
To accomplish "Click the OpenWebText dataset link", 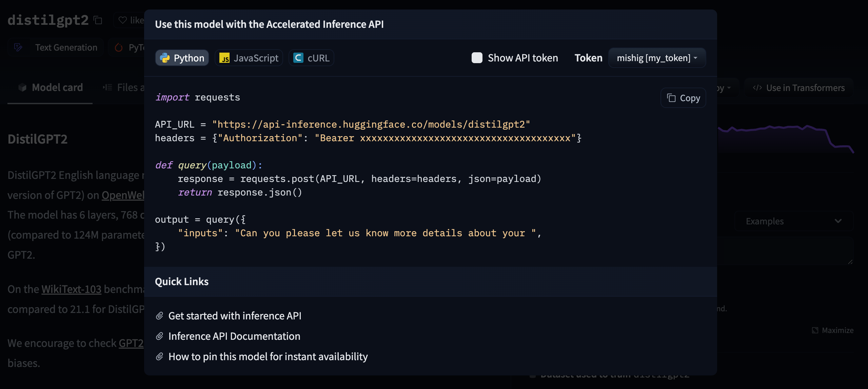I will click(123, 194).
